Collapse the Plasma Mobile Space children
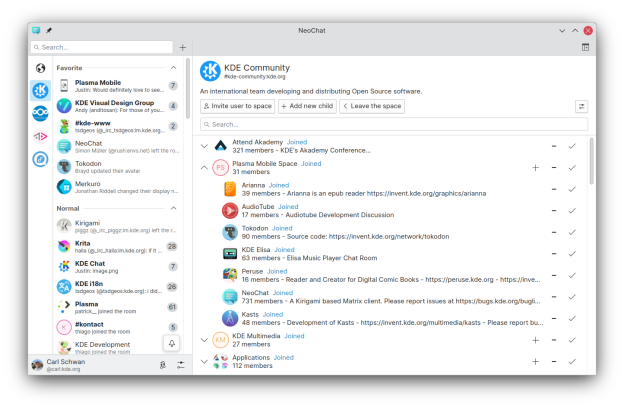The image size is (624, 408). pyautogui.click(x=204, y=168)
